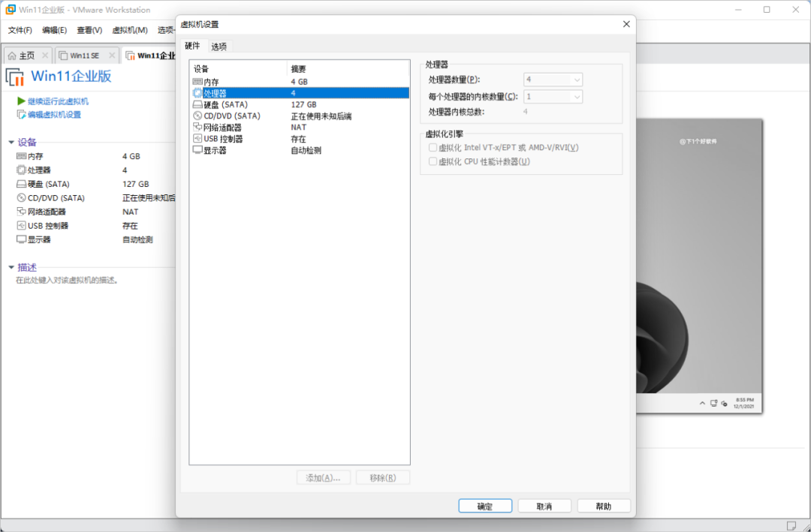Select 显示器 row in dialog device list
The height and width of the screenshot is (532, 811).
tap(300, 151)
